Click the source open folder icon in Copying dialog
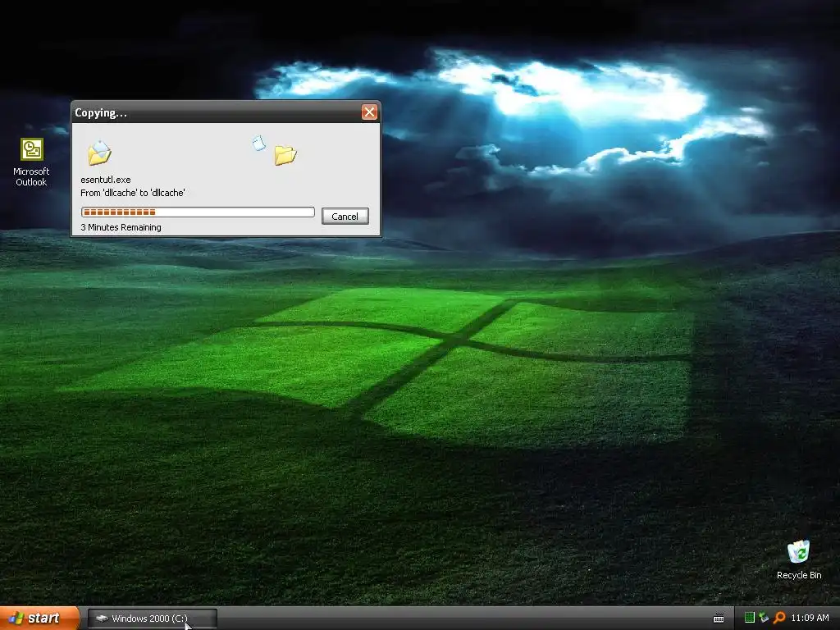840x630 pixels. (x=99, y=153)
